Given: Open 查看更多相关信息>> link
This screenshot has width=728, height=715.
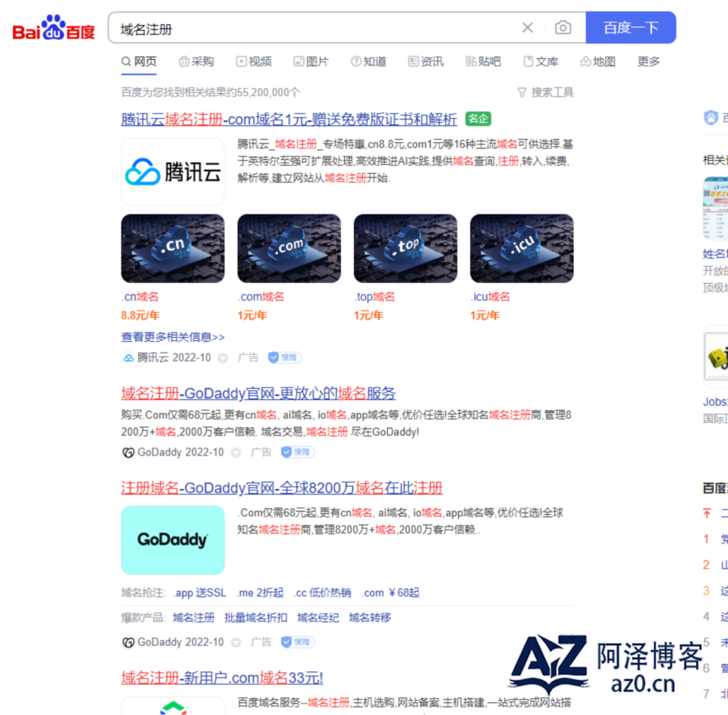Looking at the screenshot, I should pos(173,337).
